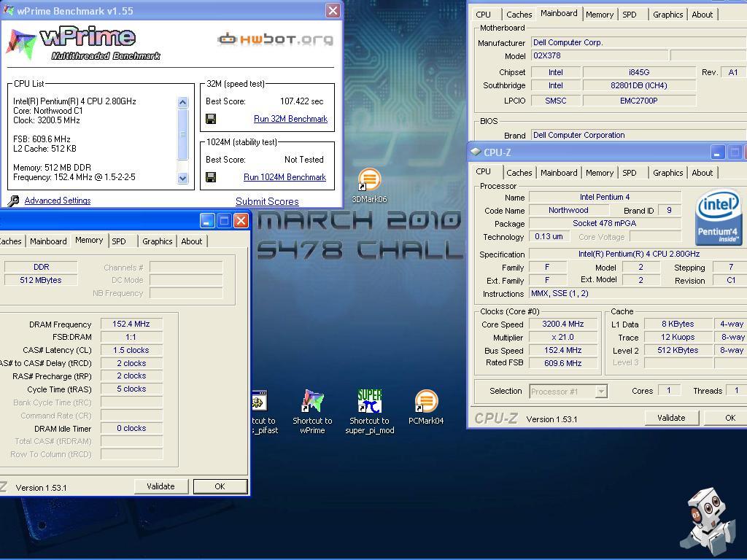Screen dimensions: 747x560
Task: Switch to the Mainboard tab in the CPU-Z processor window
Action: 559,173
